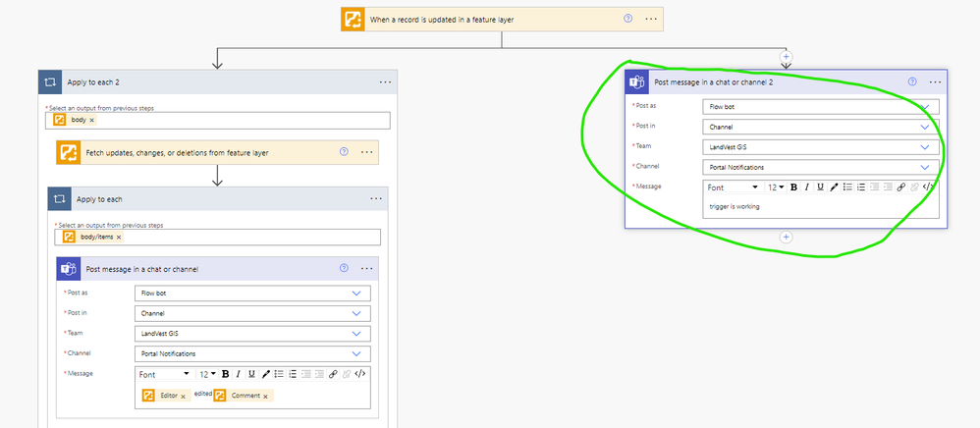Toggle bold in the lower Message editor
The width and height of the screenshot is (980, 428).
click(225, 374)
